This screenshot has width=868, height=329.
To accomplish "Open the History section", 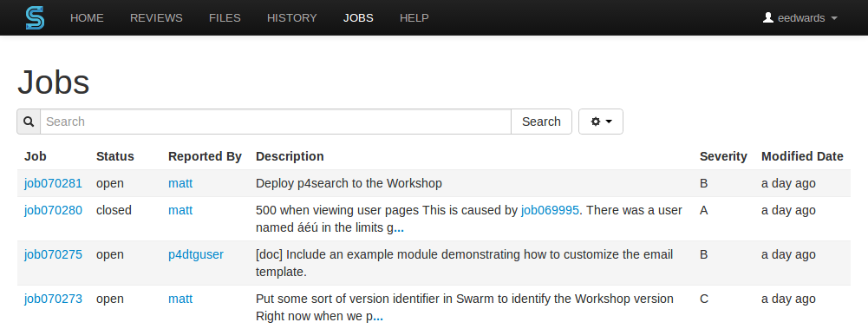I will (291, 17).
